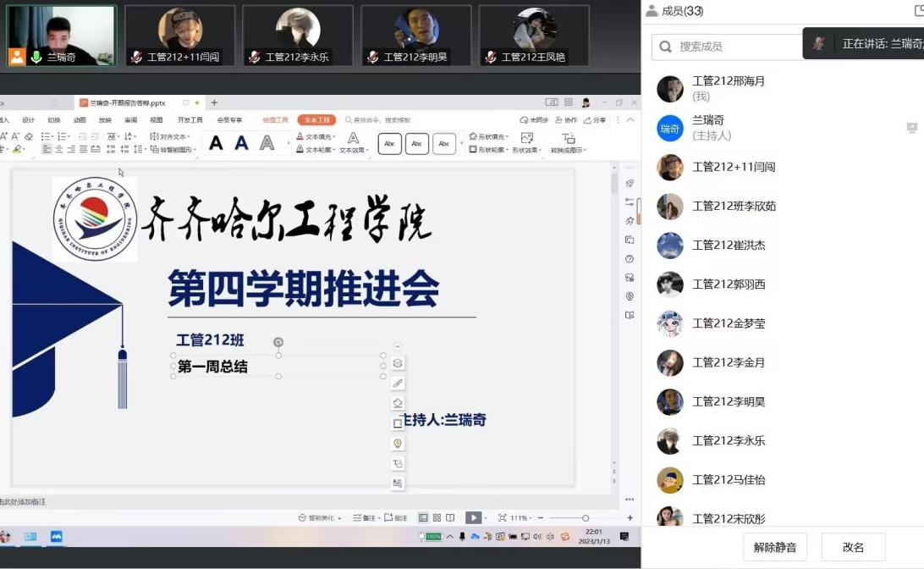The image size is (924, 569).
Task: Open reading view from status bar
Action: click(x=450, y=517)
